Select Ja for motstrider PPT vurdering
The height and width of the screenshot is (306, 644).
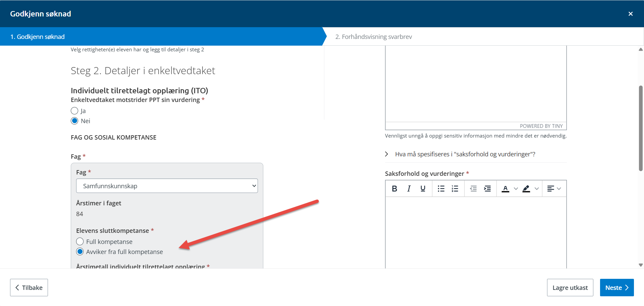click(74, 111)
